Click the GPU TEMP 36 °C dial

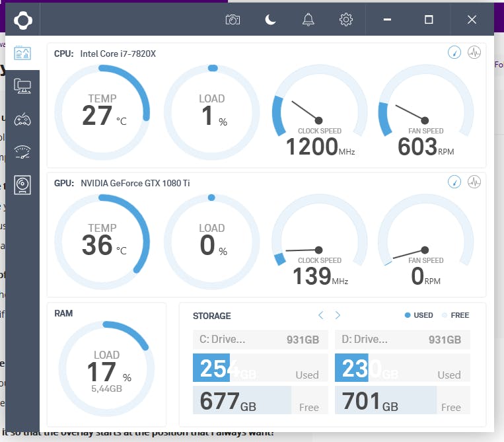coord(102,242)
